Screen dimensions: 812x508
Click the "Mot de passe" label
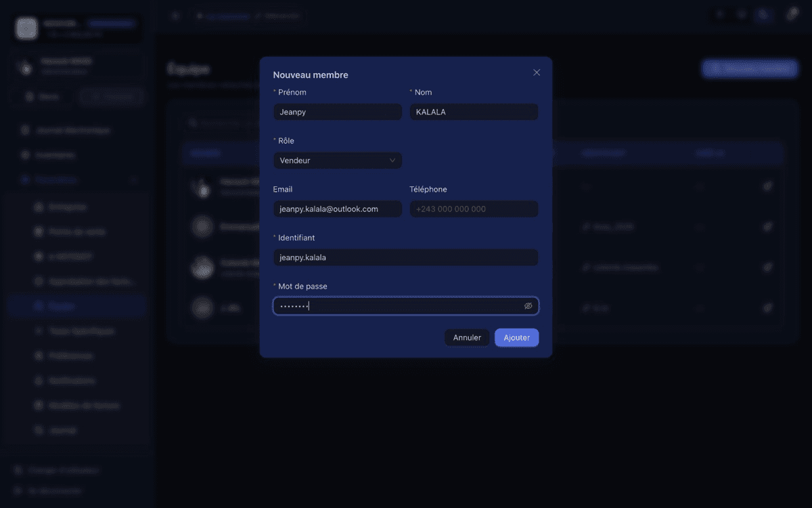tap(302, 287)
